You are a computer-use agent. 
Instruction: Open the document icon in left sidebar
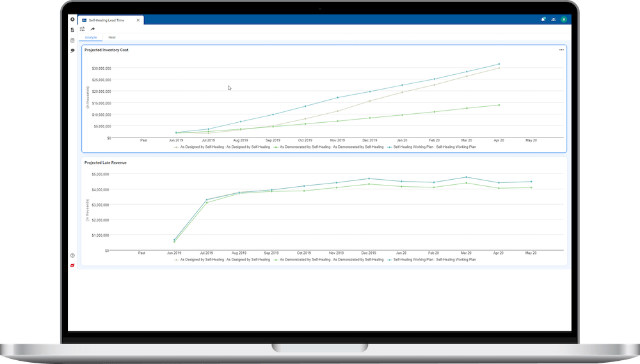click(73, 29)
